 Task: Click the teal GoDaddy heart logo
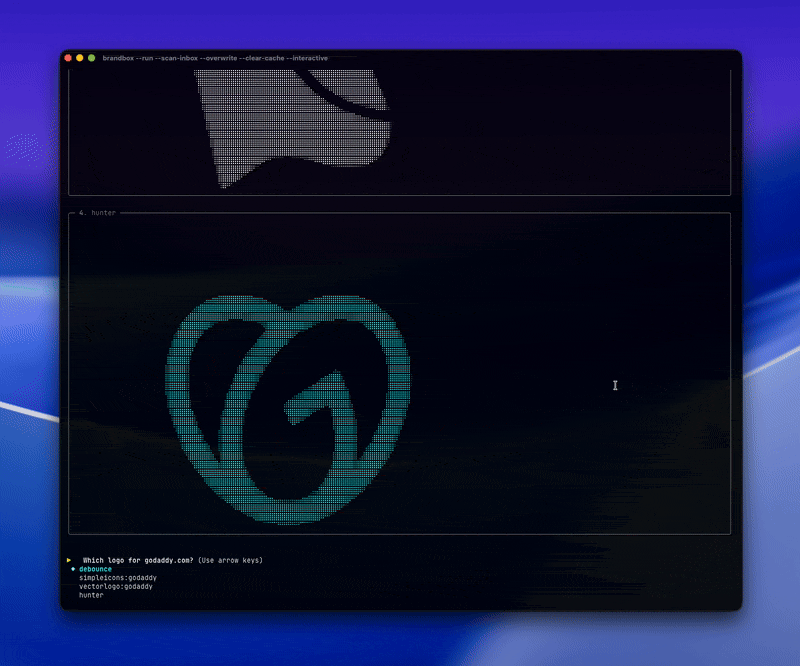coord(288,409)
